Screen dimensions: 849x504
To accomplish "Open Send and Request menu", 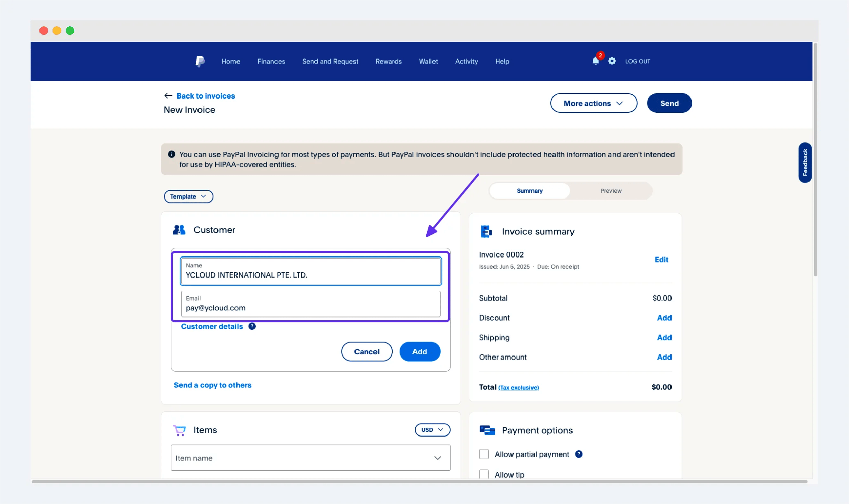I will coord(330,62).
